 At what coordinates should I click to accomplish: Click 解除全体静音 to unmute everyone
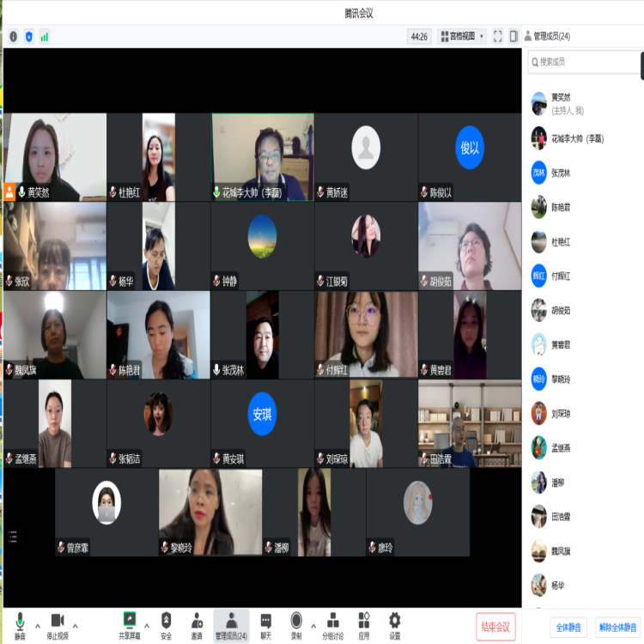[x=618, y=627]
